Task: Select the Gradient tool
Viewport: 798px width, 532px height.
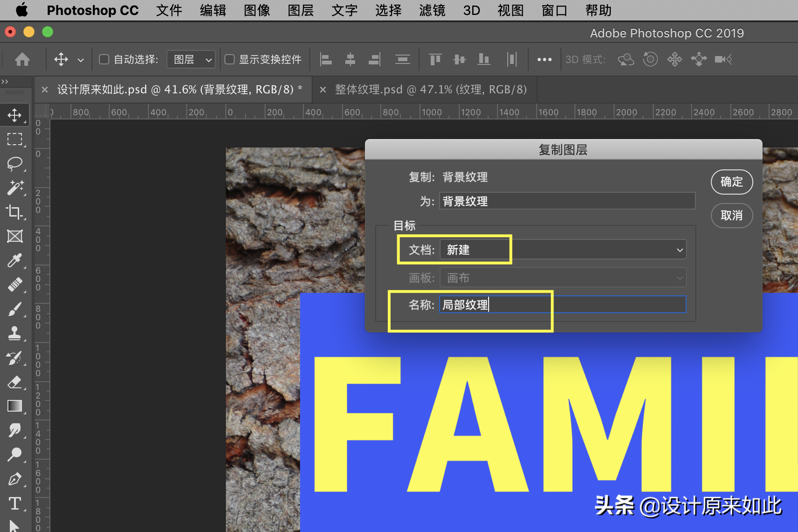Action: coord(14,406)
